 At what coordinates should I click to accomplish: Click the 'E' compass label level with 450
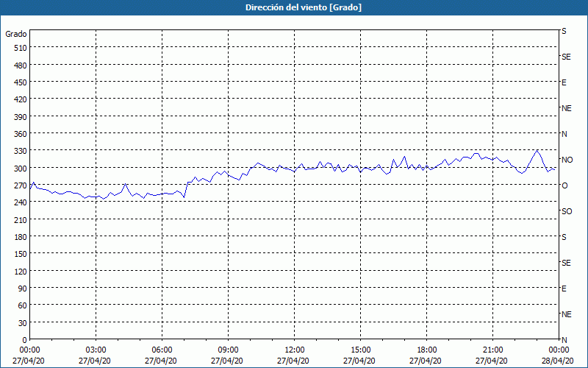[x=564, y=82]
